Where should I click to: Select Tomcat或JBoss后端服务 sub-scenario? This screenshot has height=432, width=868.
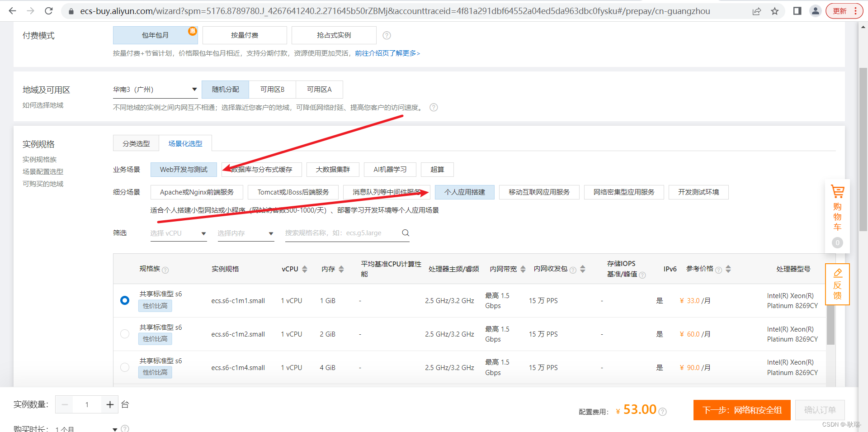pos(293,192)
